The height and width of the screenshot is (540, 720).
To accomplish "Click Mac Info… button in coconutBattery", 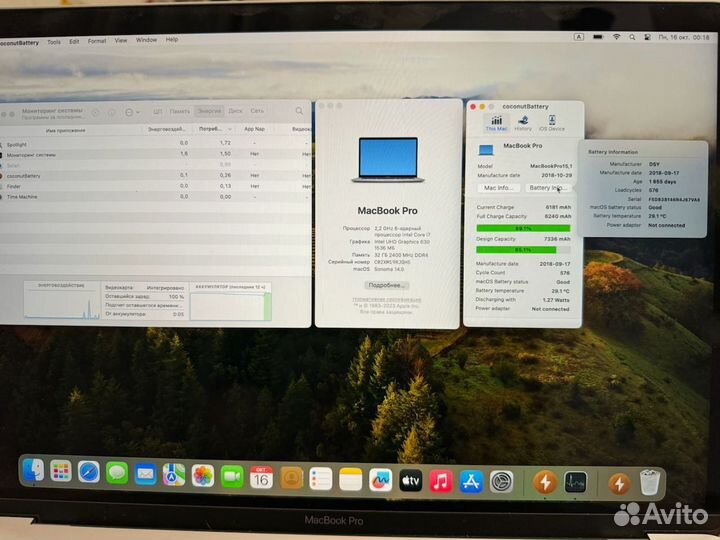I will pyautogui.click(x=498, y=188).
